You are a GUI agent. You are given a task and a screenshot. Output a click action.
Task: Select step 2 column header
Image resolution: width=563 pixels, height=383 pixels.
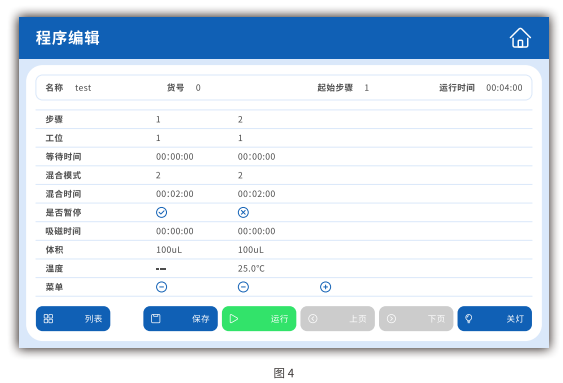point(240,119)
